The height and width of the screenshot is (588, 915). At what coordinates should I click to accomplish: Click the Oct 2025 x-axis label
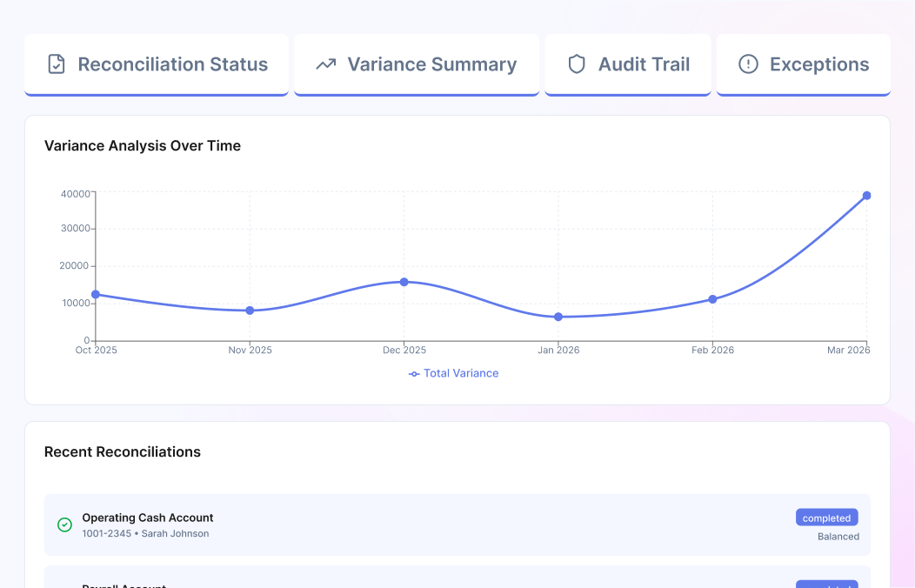(97, 350)
